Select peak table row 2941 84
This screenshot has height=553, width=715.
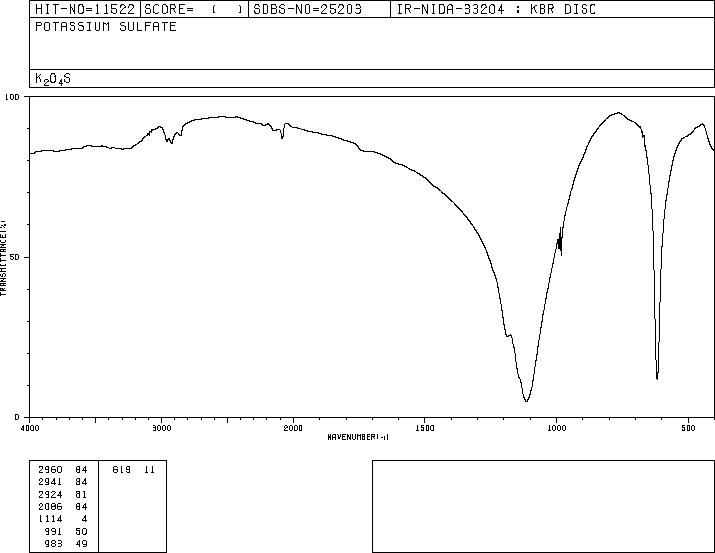point(63,482)
